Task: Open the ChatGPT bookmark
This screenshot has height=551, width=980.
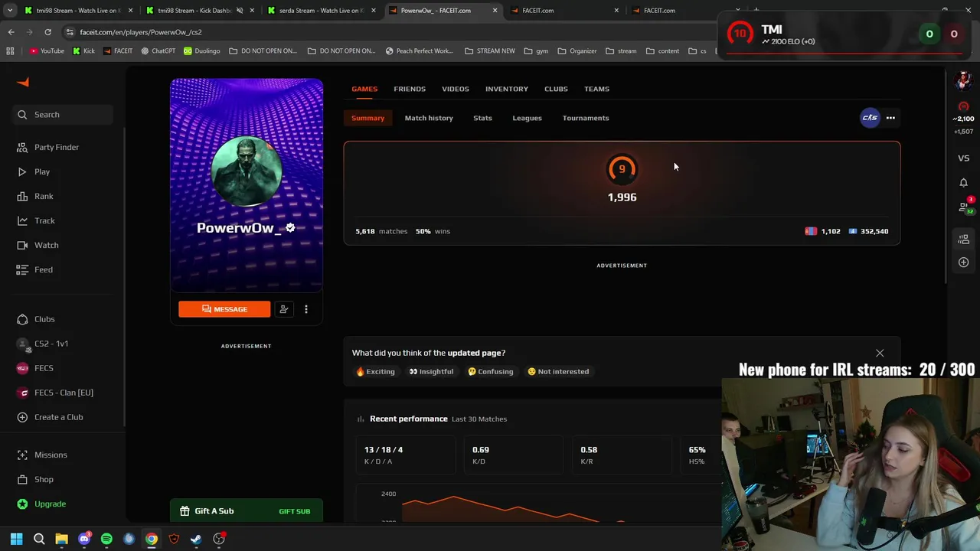Action: (x=158, y=51)
